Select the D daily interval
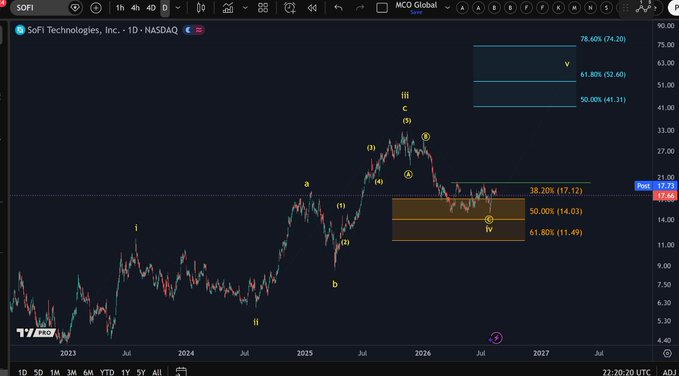 tap(165, 8)
